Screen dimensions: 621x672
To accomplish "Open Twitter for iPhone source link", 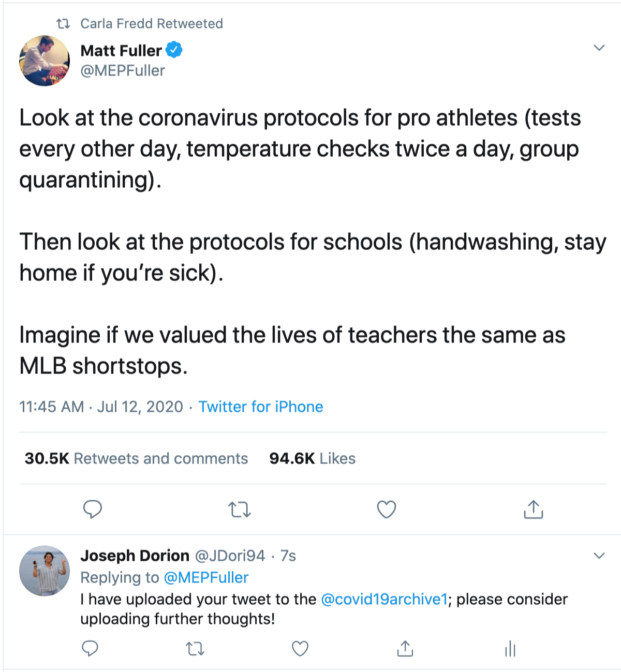I will tap(261, 407).
